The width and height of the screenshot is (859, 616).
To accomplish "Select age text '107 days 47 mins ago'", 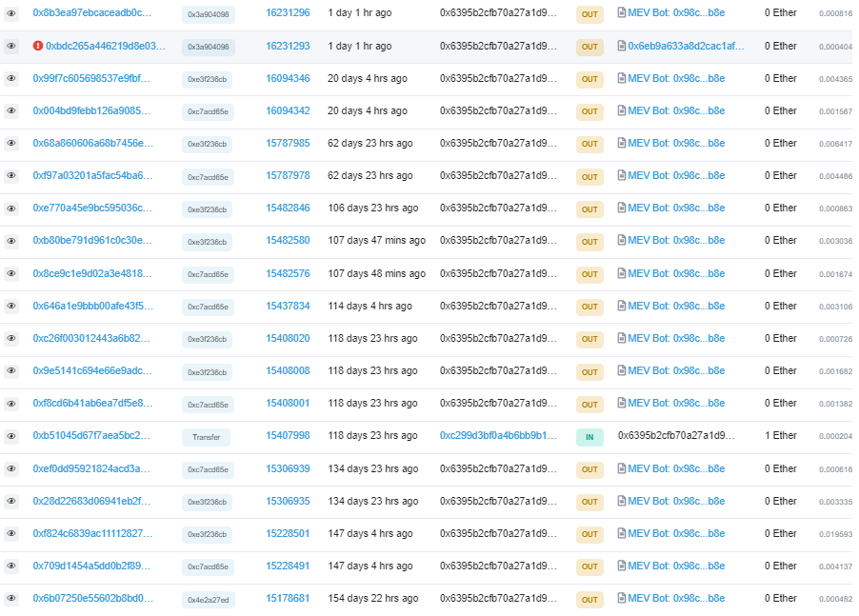I will [376, 240].
